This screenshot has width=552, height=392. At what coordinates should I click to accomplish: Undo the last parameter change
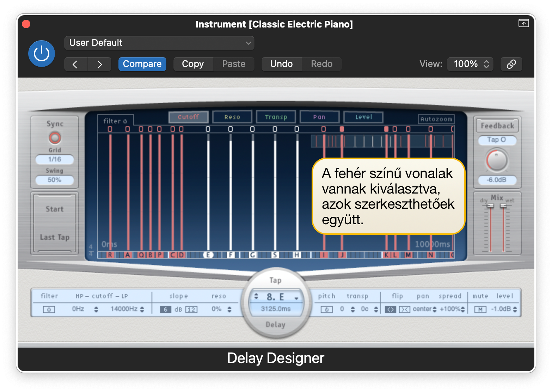281,64
